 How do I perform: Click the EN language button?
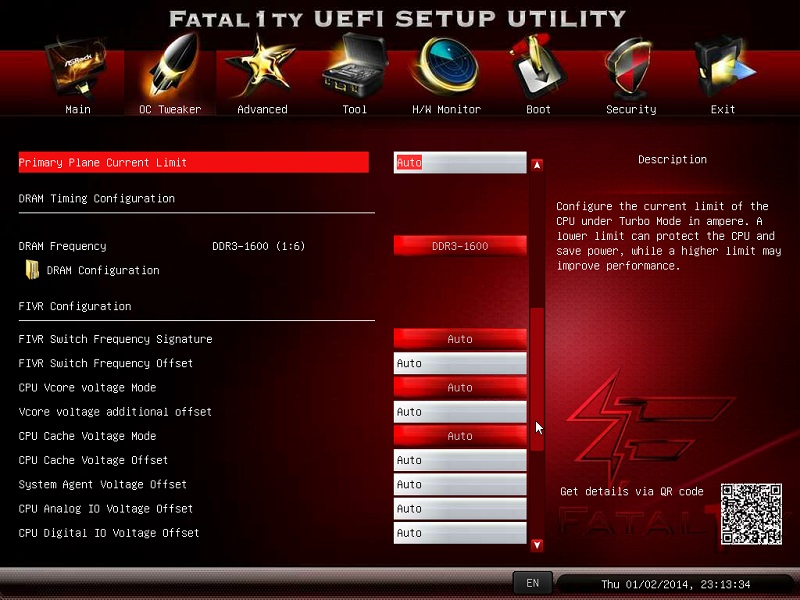click(532, 583)
